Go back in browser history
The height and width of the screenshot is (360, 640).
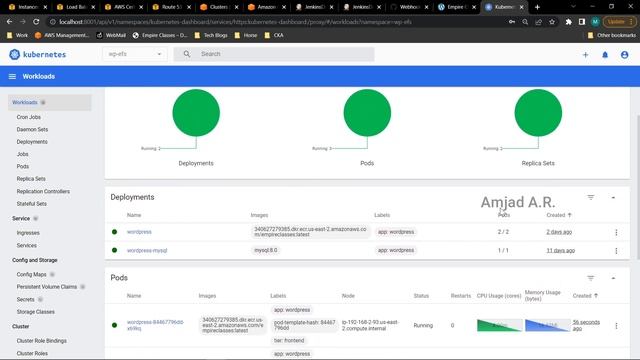(9, 22)
